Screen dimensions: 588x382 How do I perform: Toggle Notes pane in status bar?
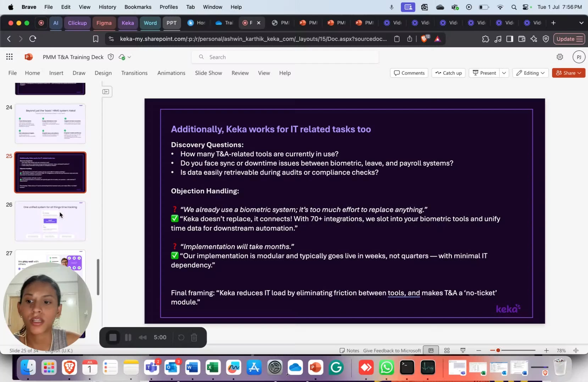[x=349, y=350]
